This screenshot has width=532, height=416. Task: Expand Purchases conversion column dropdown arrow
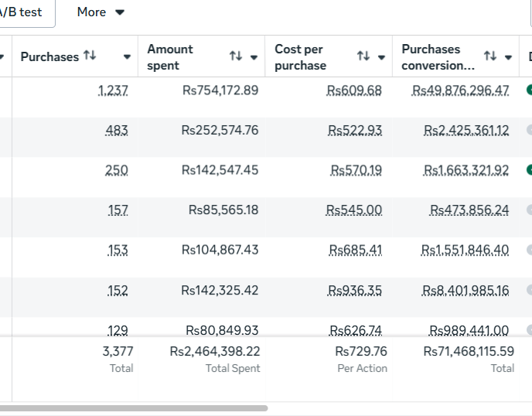[508, 57]
